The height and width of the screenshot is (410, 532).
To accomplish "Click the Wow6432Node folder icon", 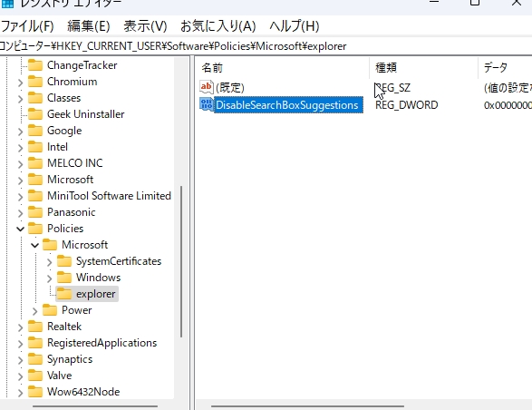I will 35,392.
